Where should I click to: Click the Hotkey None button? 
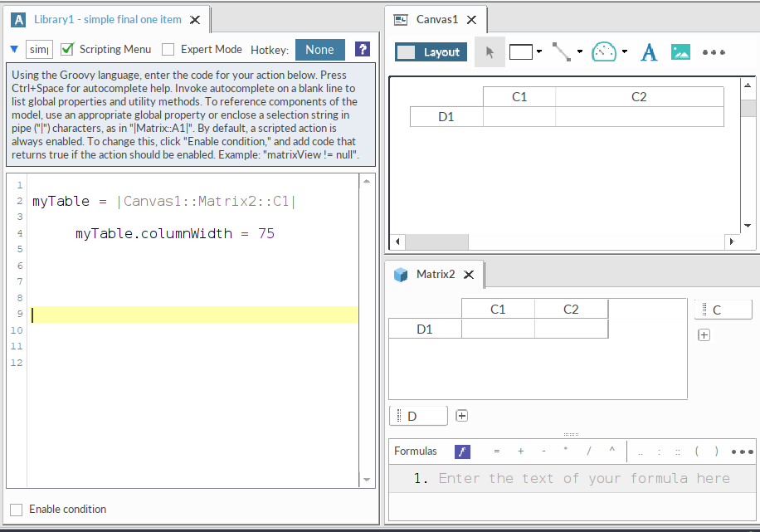coord(319,50)
